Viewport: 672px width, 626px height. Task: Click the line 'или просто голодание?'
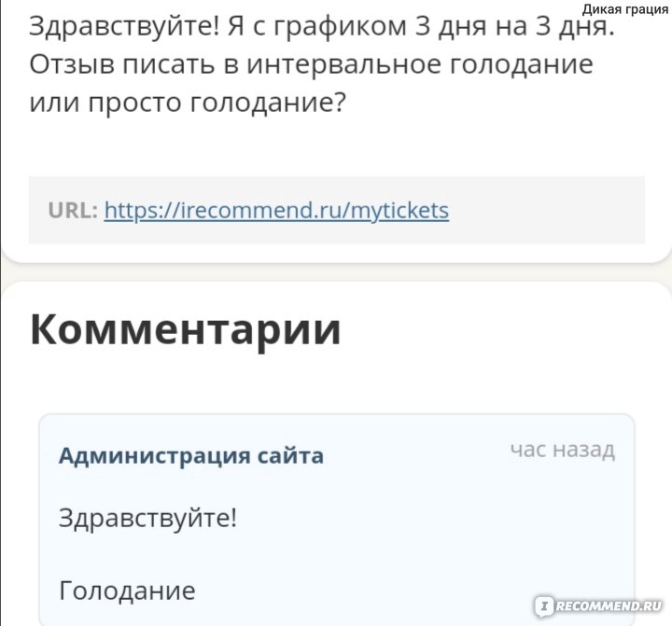(x=187, y=104)
